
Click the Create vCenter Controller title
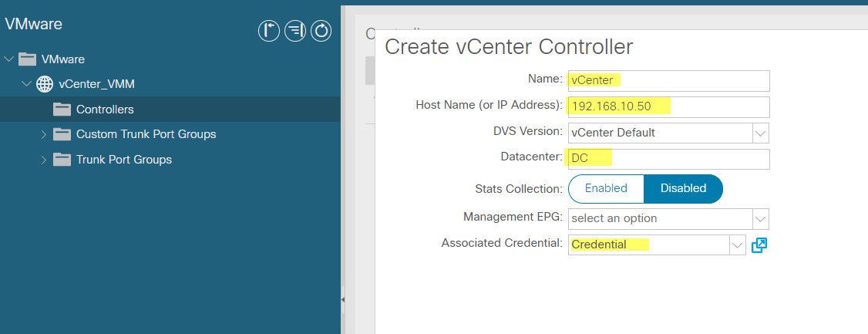(x=509, y=47)
